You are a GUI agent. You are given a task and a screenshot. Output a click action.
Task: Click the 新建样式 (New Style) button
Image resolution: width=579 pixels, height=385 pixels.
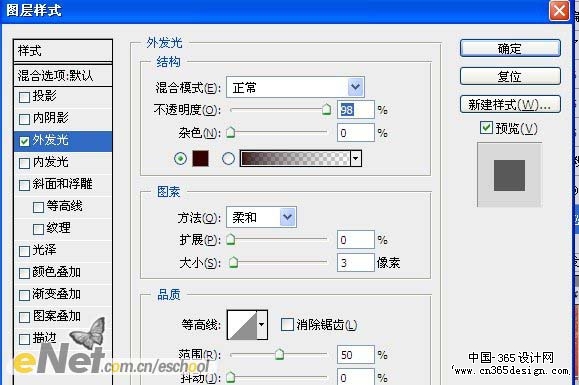tap(510, 104)
